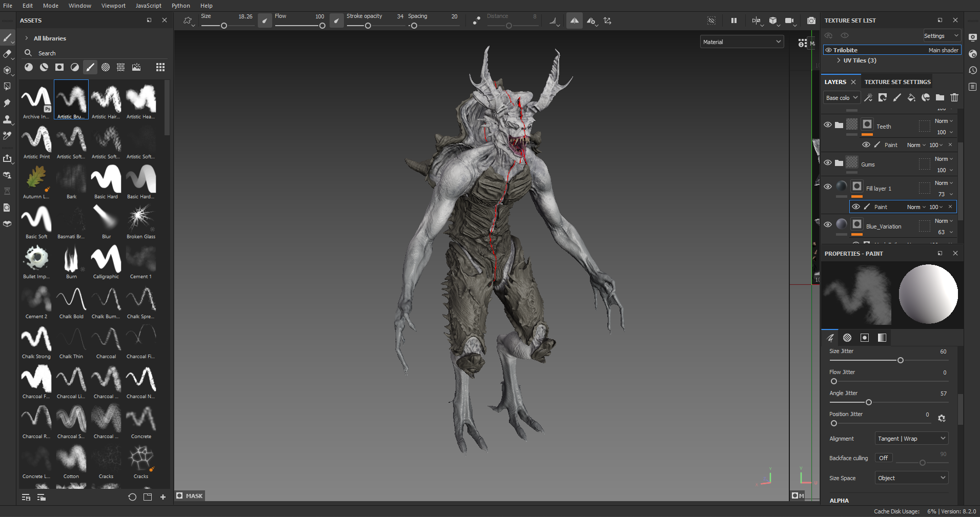
Task: Switch to Texture Set Settings tab
Action: point(897,82)
